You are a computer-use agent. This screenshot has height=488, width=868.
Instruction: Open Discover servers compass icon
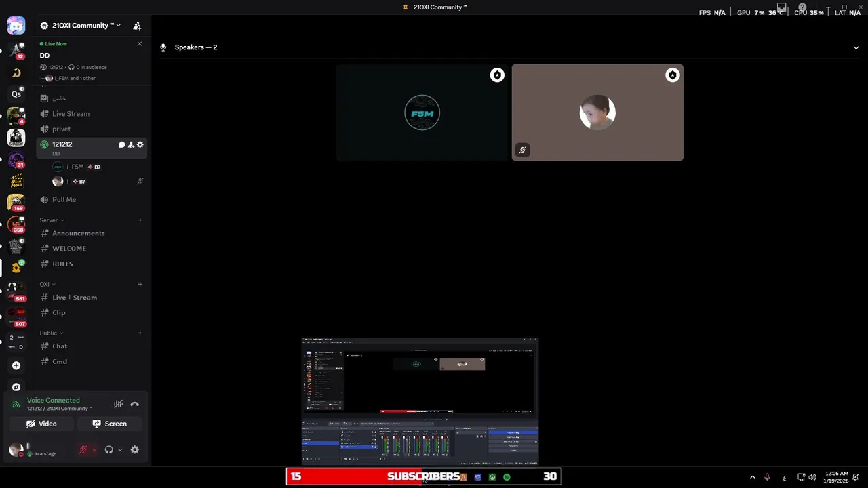16,387
